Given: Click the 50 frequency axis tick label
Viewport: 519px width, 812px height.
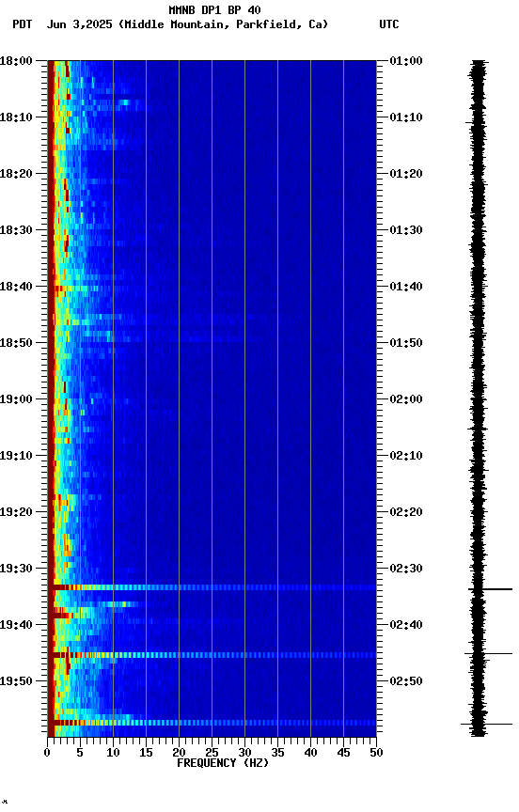Looking at the screenshot, I should [x=377, y=753].
